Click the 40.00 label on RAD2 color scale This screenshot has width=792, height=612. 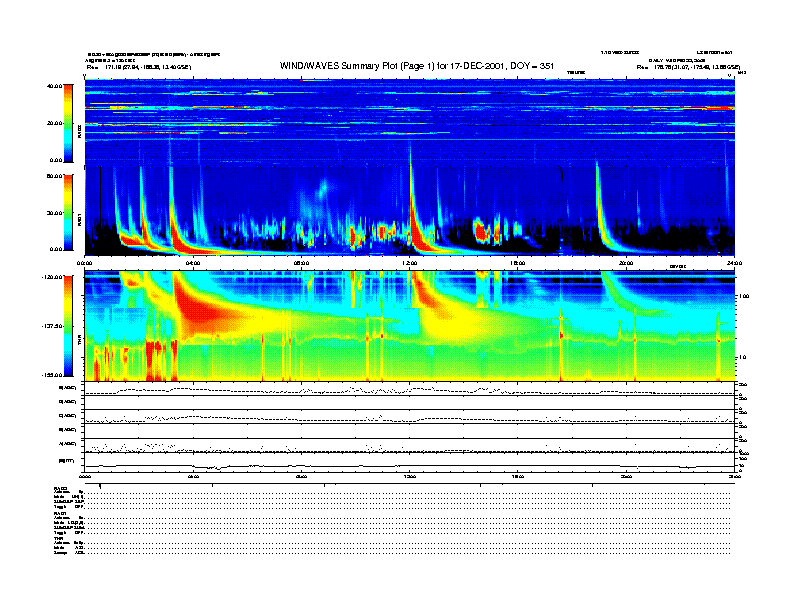[54, 86]
